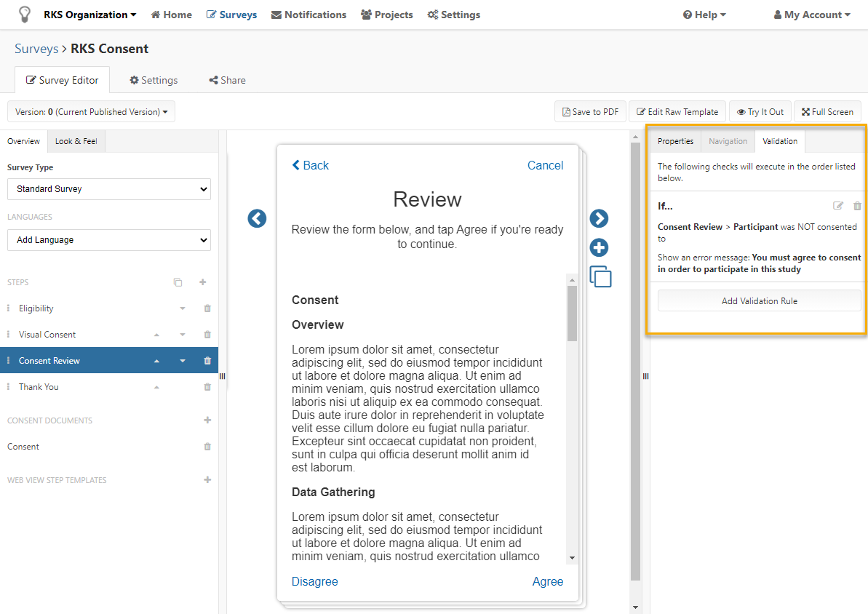868x614 pixels.
Task: Add a web view step template
Action: pos(207,480)
